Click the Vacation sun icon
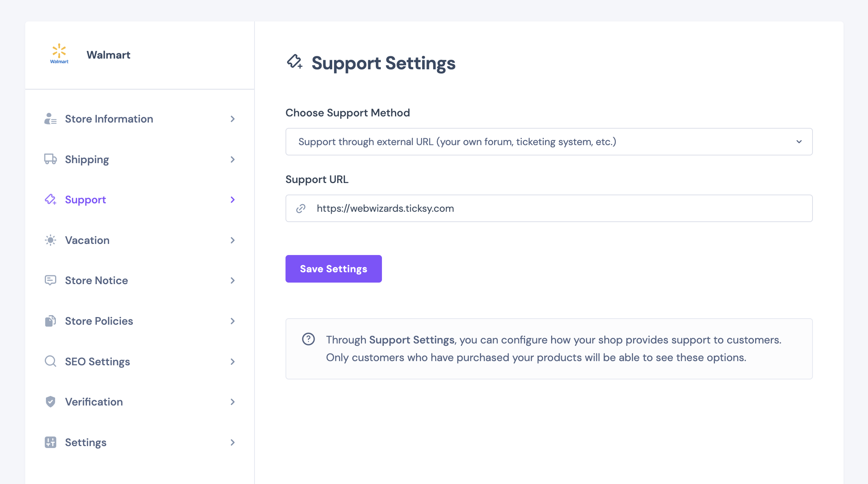The width and height of the screenshot is (868, 484). pos(50,240)
